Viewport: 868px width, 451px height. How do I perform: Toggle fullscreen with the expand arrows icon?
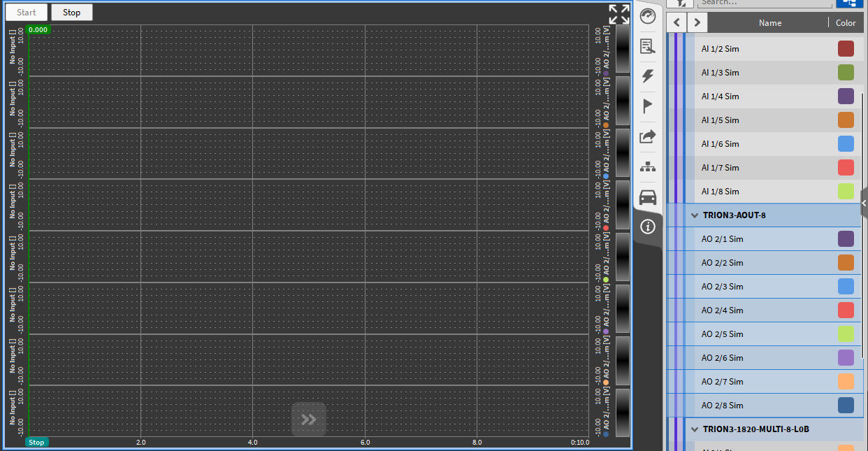619,14
